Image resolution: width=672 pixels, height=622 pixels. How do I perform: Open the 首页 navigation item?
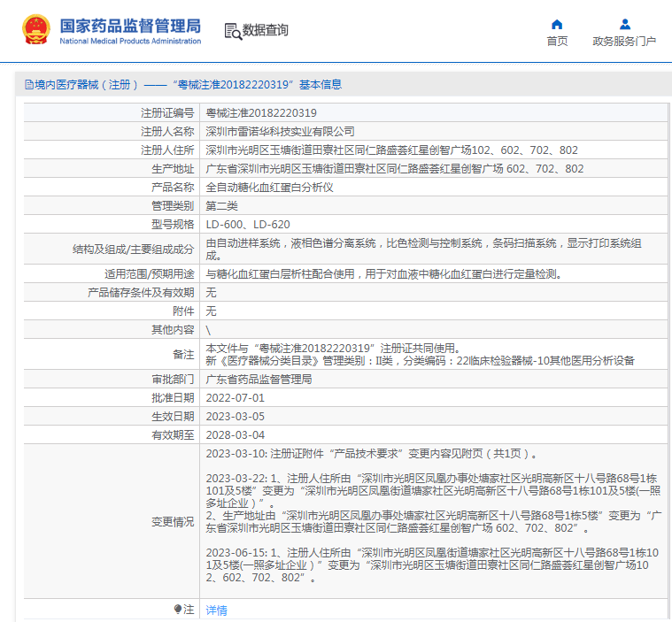point(557,41)
